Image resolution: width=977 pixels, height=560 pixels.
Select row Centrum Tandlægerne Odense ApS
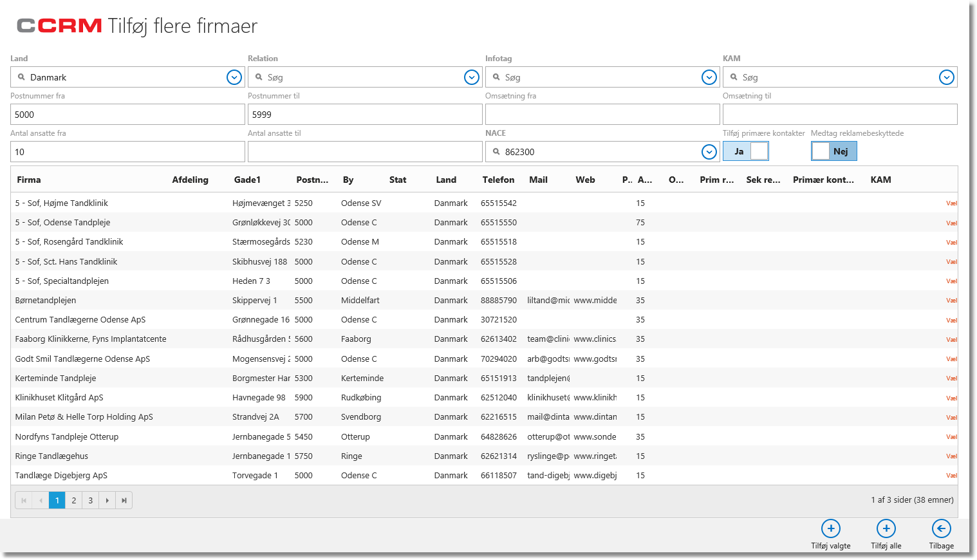point(484,320)
